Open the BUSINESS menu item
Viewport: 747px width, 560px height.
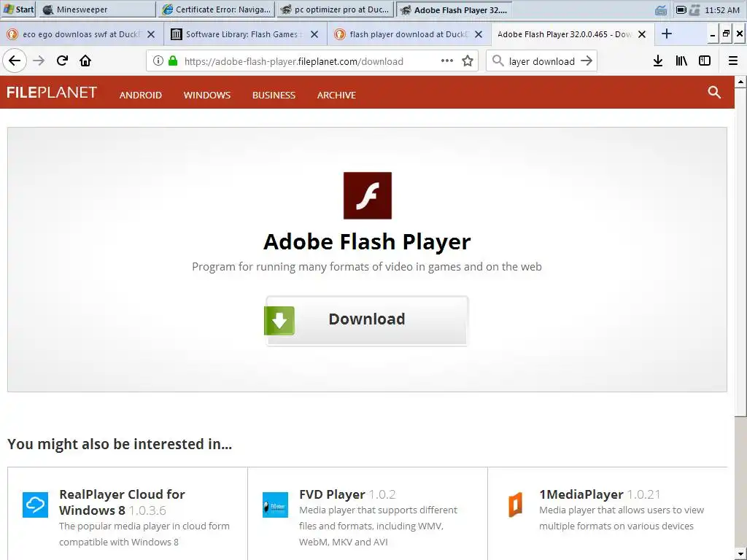pos(274,96)
